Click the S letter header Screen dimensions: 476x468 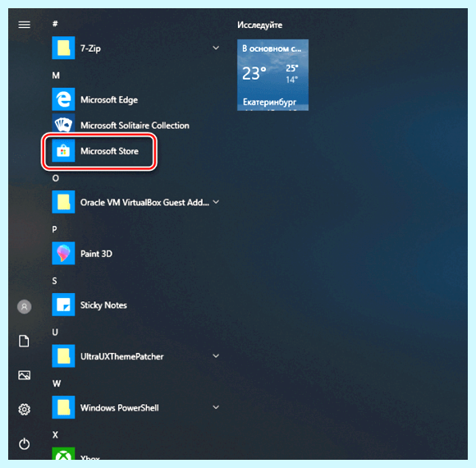coord(55,281)
